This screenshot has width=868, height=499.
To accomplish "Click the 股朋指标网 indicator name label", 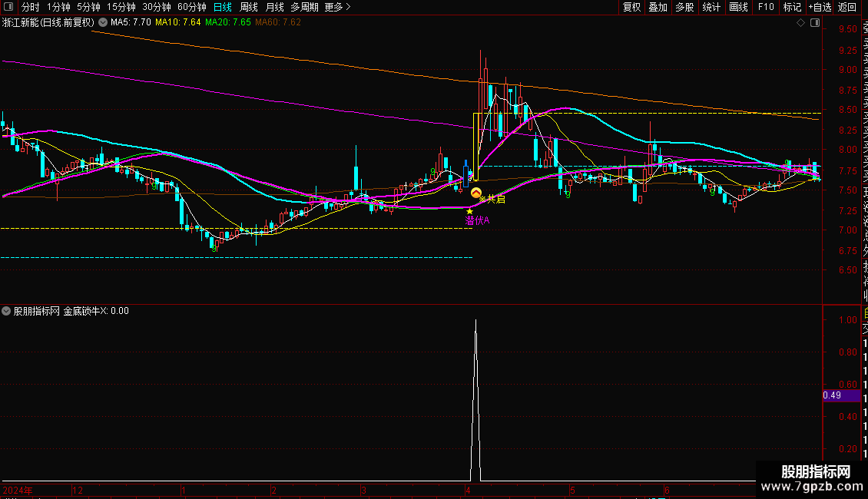I will point(37,311).
